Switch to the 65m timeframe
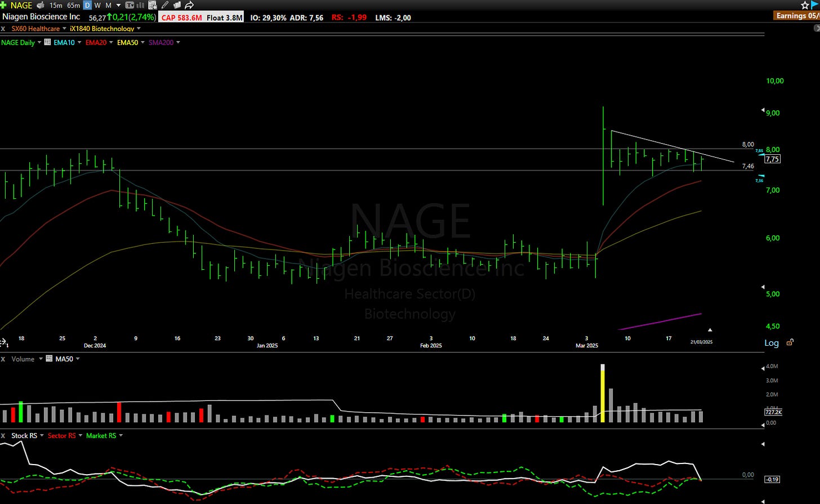The image size is (820, 504). pos(73,5)
